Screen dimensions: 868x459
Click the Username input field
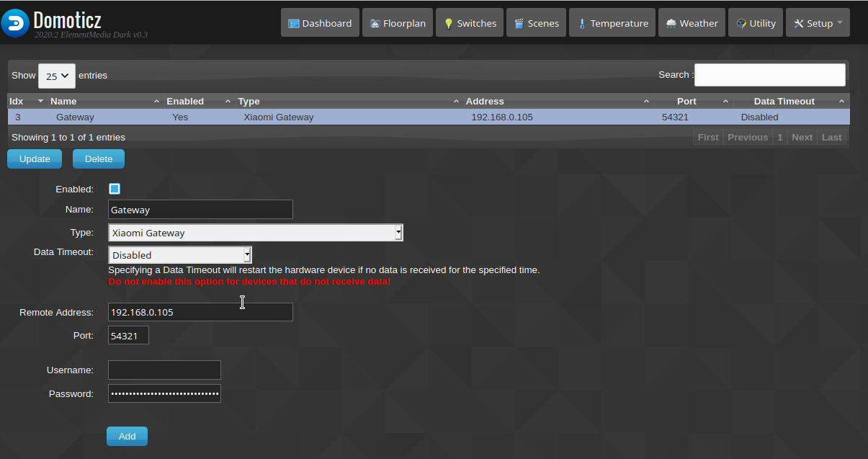[164, 370]
